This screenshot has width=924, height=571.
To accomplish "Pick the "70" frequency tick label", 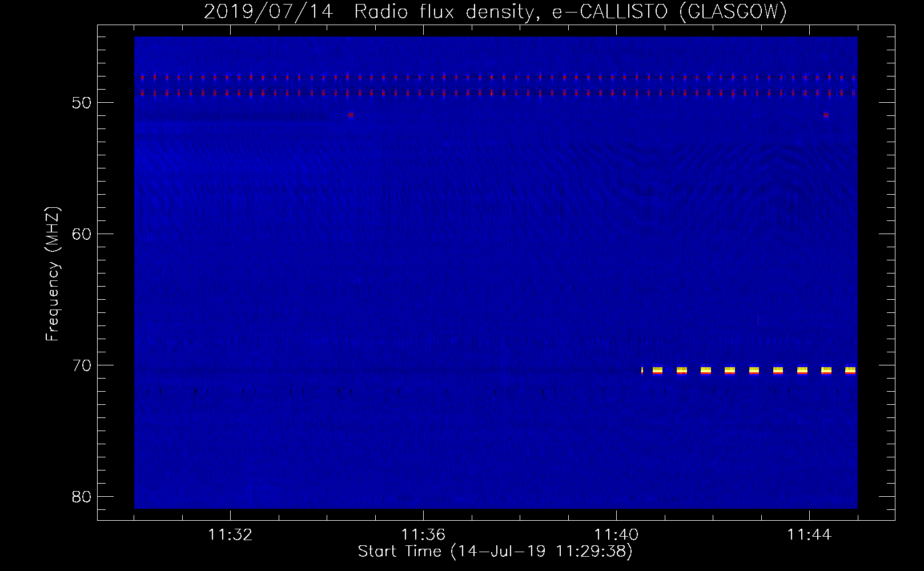I will tap(82, 365).
